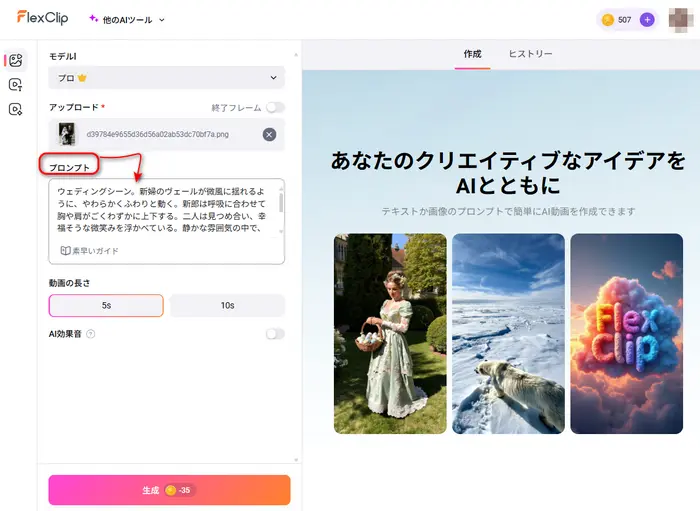Image resolution: width=700 pixels, height=511 pixels.
Task: Click uploaded image thumbnail preview
Action: pos(67,134)
